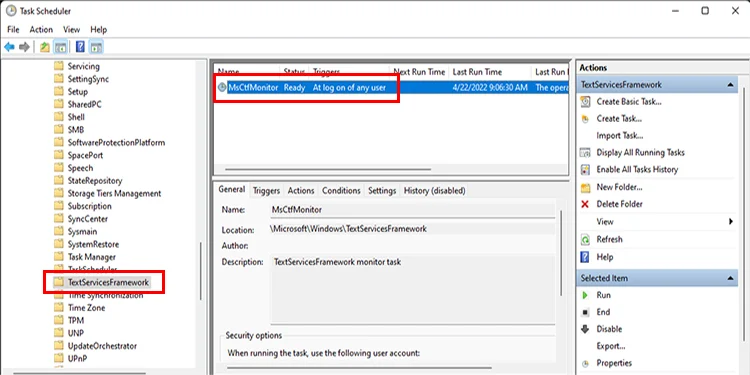Viewport: 750px width, 375px height.
Task: Click the Back arrow toolbar icon
Action: (x=9, y=47)
